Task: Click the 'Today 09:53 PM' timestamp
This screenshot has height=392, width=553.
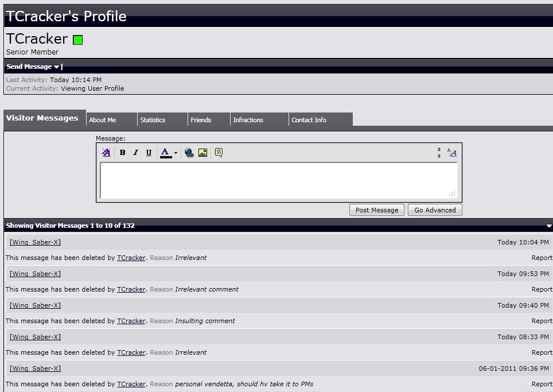Action: pos(523,273)
